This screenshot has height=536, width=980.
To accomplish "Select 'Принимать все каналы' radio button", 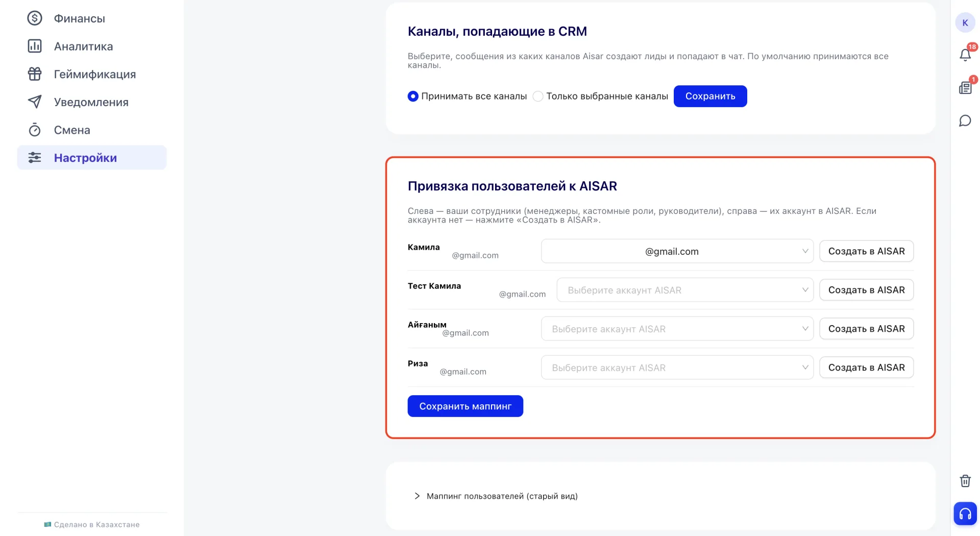I will (x=413, y=96).
